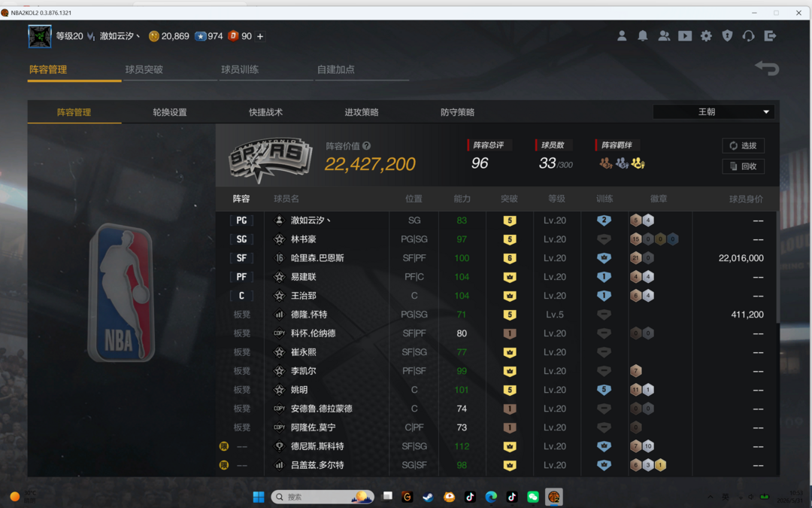Click the 选拔 button
The height and width of the screenshot is (508, 812).
pyautogui.click(x=743, y=146)
